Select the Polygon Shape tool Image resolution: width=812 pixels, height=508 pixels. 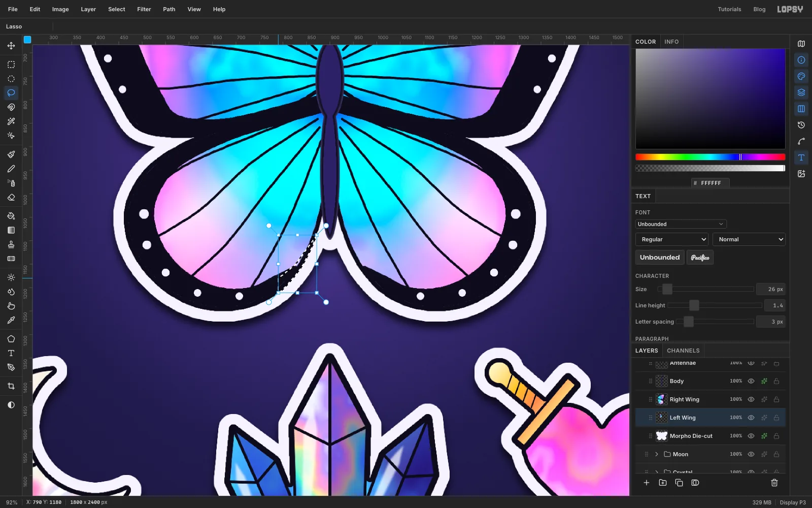pos(11,339)
